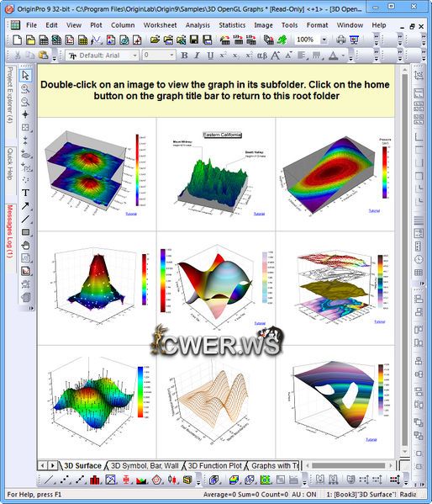Create a new blank project

click(17, 40)
